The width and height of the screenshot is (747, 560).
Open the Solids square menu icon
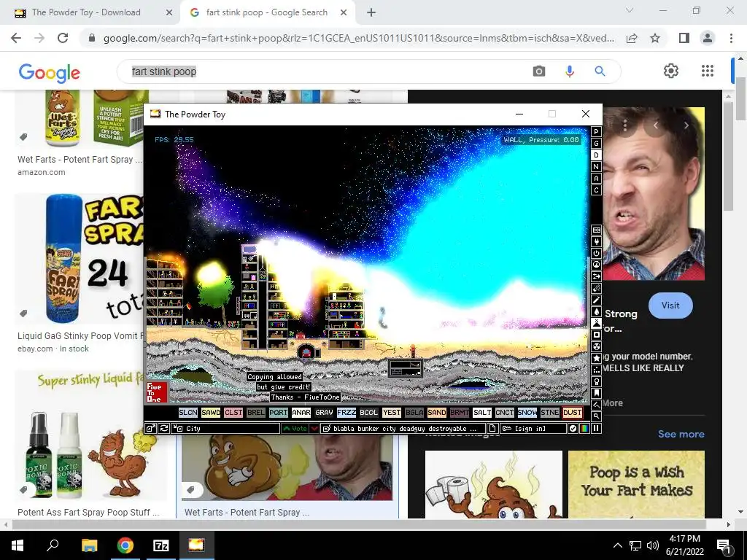point(596,335)
